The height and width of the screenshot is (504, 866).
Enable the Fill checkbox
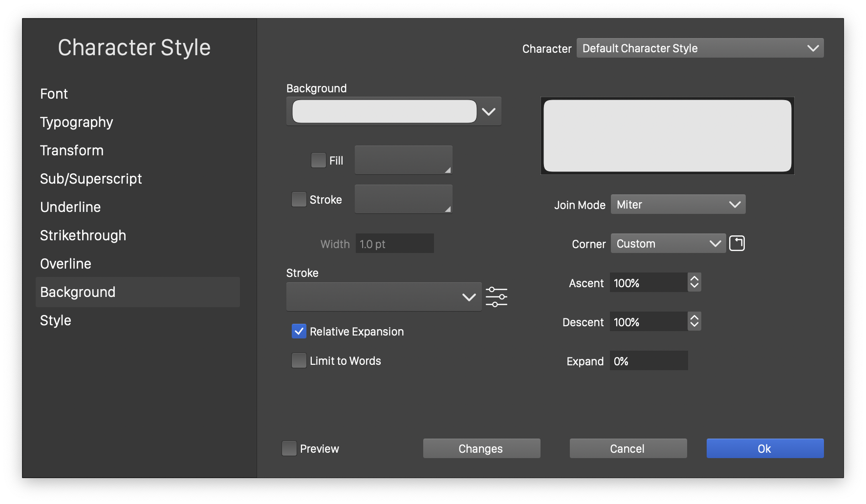tap(318, 160)
